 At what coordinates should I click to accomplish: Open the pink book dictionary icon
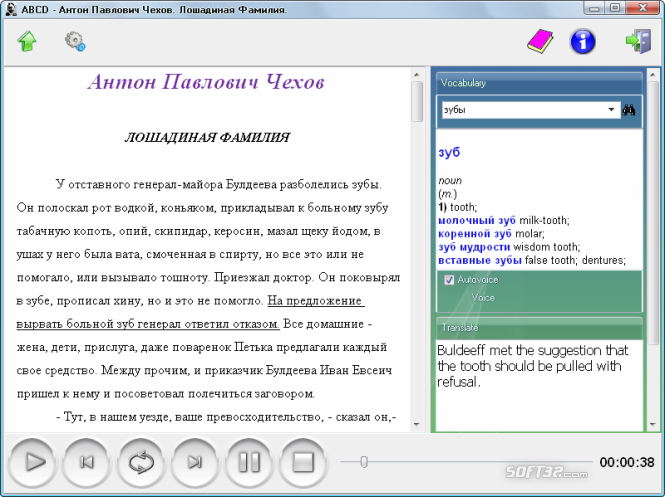(x=540, y=41)
